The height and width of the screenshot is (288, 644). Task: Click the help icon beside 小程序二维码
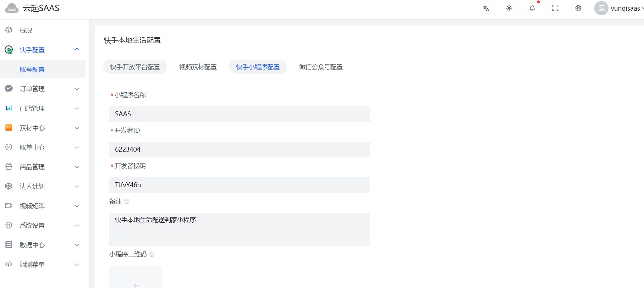point(152,254)
